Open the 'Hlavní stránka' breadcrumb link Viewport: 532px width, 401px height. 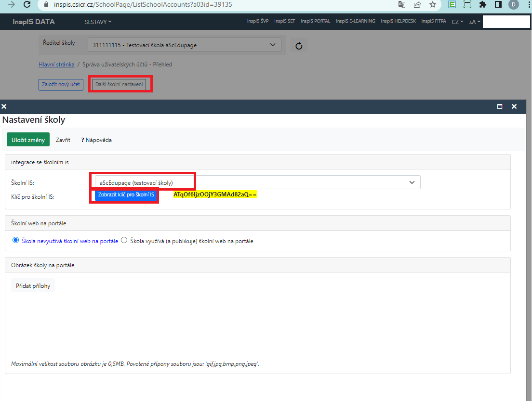56,64
